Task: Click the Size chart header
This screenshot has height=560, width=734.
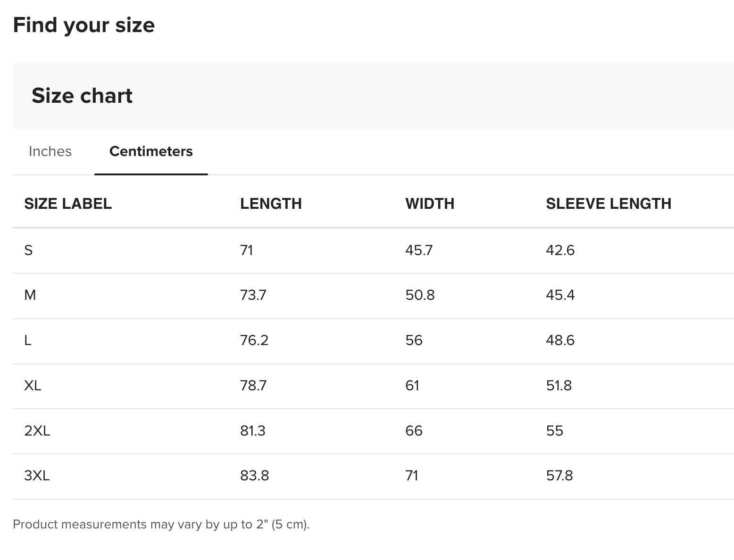Action: pos(82,96)
